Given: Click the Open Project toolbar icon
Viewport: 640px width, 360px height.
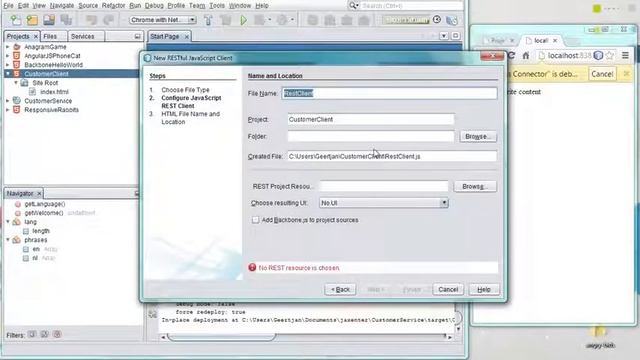Looking at the screenshot, I should click(x=49, y=20).
